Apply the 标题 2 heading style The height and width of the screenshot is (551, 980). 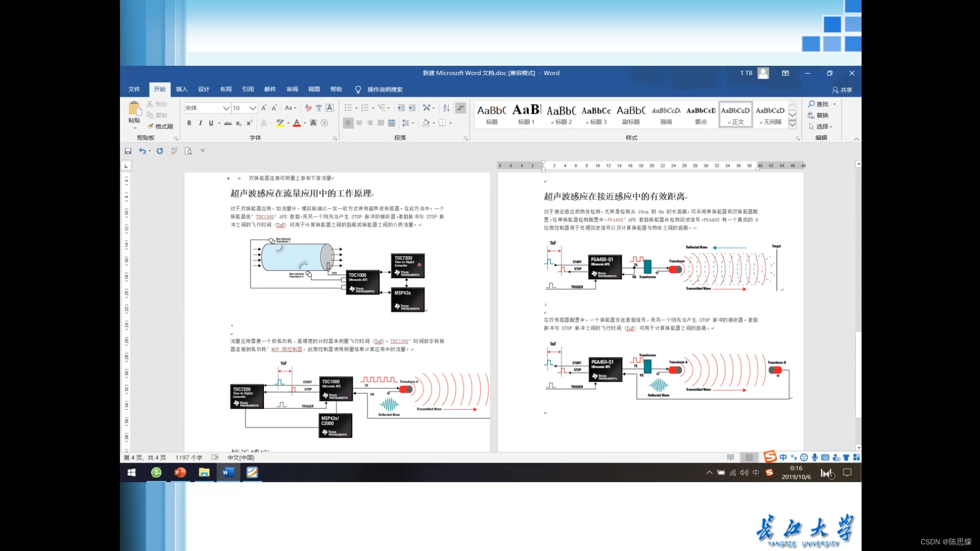pyautogui.click(x=561, y=114)
